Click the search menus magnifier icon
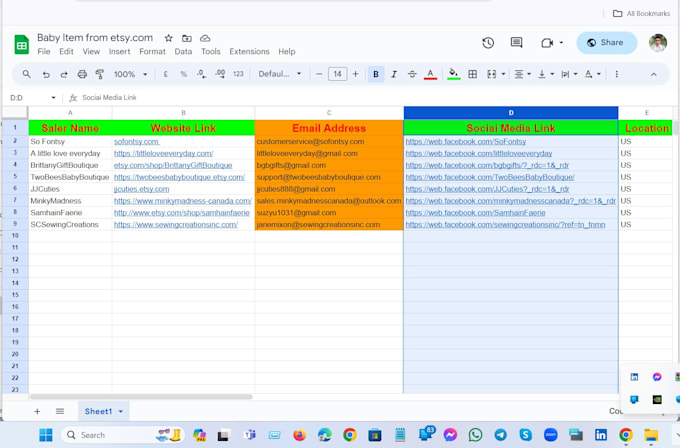Screen dimensions: 680x448 (26, 74)
